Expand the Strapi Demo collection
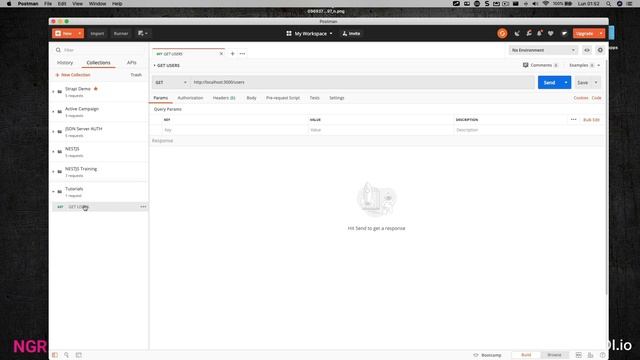Image resolution: width=640 pixels, height=360 pixels. (53, 92)
